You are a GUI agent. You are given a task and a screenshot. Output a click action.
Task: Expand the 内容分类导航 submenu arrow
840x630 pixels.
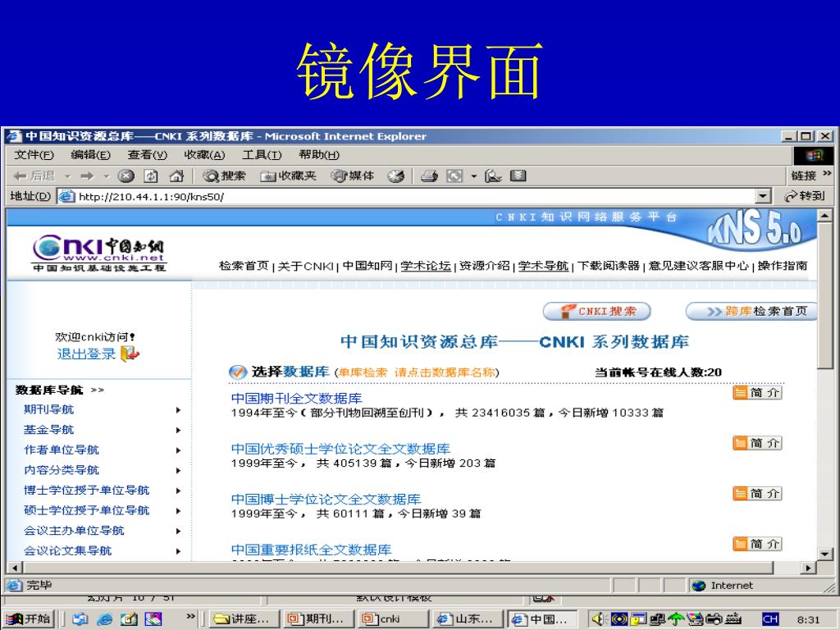(178, 470)
